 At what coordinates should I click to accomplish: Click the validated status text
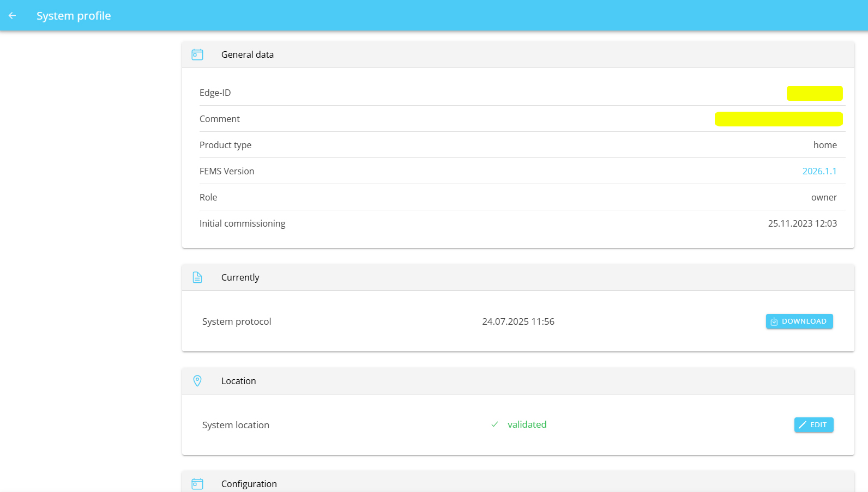[527, 424]
